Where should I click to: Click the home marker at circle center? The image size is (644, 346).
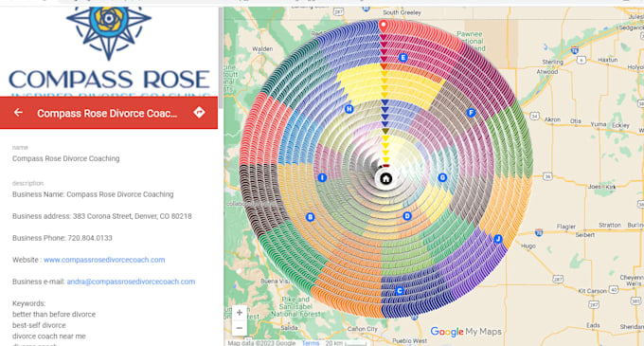pos(385,179)
